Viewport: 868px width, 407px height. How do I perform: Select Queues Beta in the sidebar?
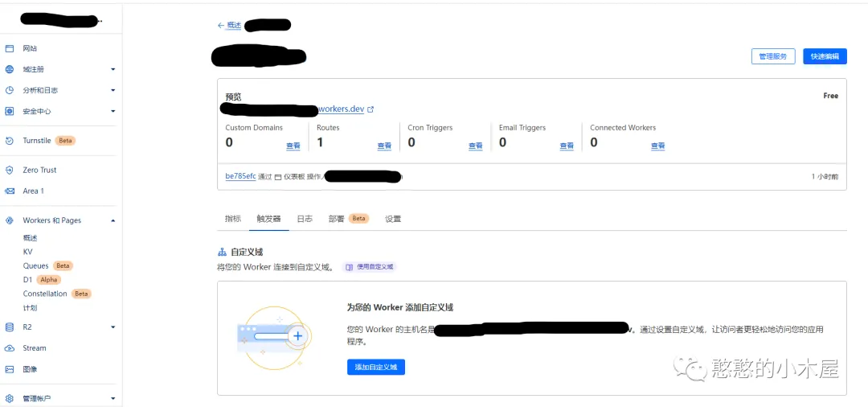click(x=48, y=265)
